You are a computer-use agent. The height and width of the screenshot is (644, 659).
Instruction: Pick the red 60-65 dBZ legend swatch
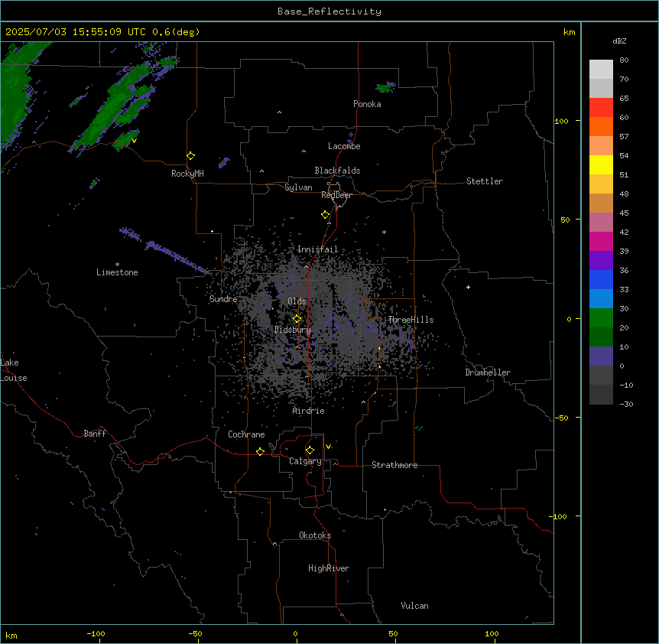(x=601, y=108)
